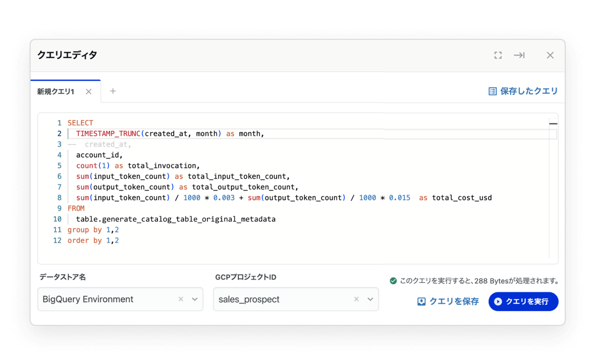
Task: Click on the TIMESTAMP_TRUNC code line
Action: pyautogui.click(x=170, y=134)
